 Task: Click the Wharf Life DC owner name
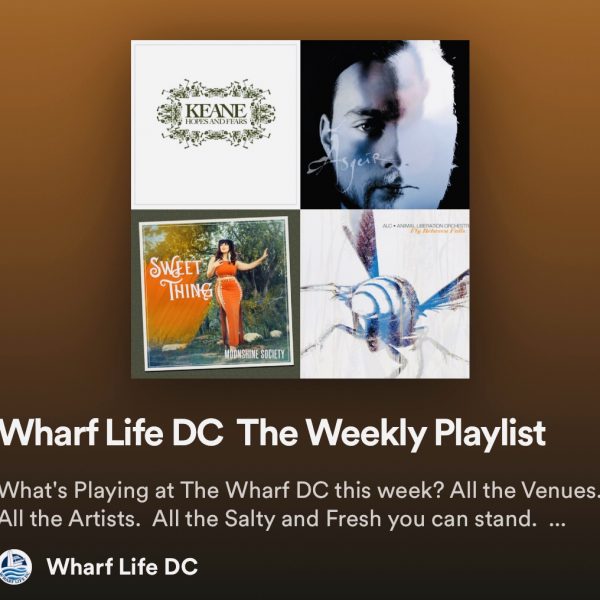122,567
